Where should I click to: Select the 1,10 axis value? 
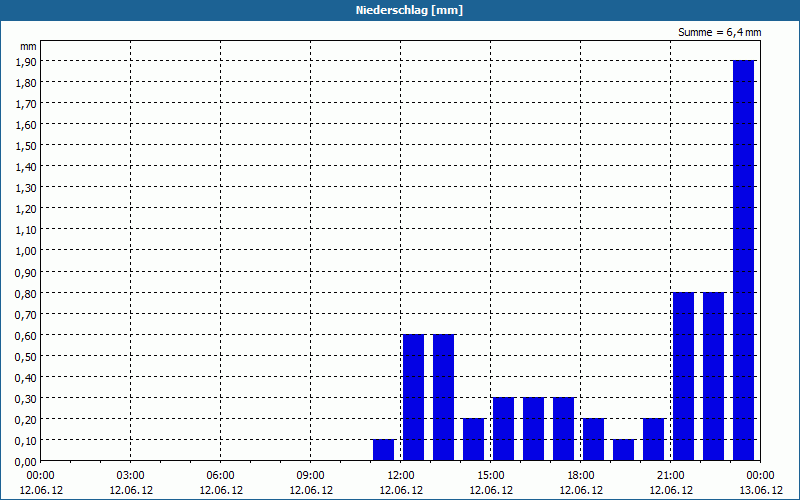(x=26, y=230)
